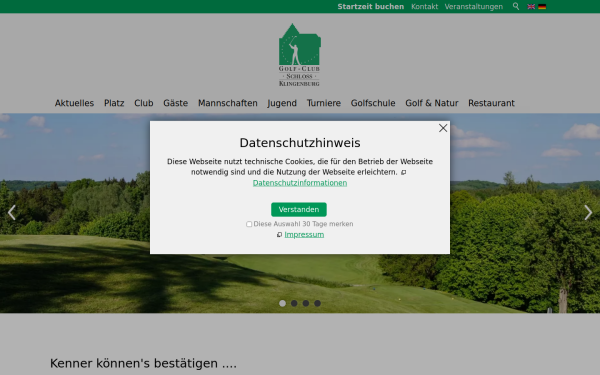Open the Club menu
The width and height of the screenshot is (600, 375).
tap(143, 103)
